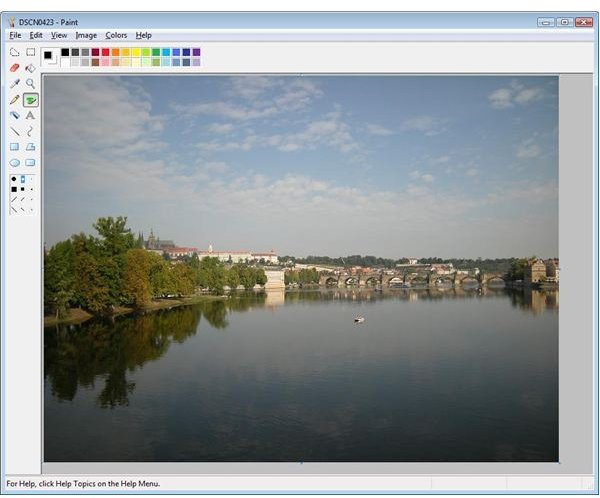Open the View menu
Screen dimensions: 600x498
point(59,35)
